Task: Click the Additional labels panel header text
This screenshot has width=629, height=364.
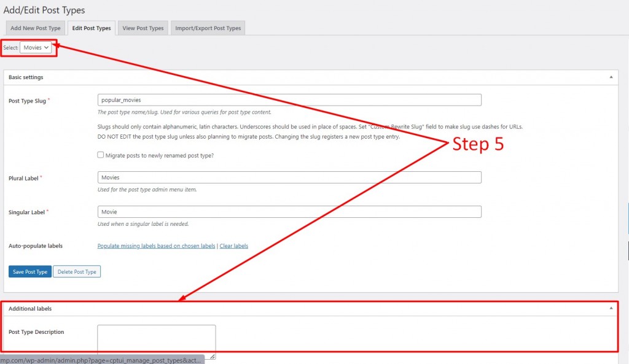Action: (x=30, y=308)
